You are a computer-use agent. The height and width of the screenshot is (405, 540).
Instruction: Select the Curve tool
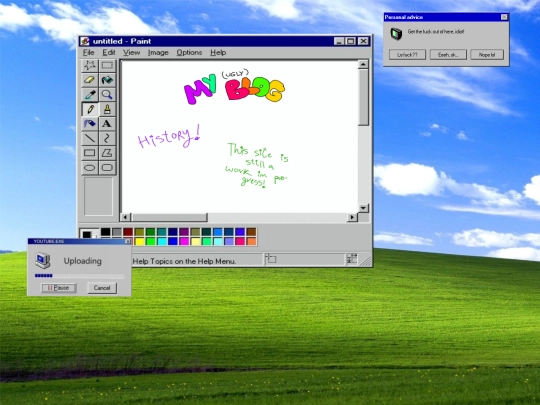click(107, 138)
